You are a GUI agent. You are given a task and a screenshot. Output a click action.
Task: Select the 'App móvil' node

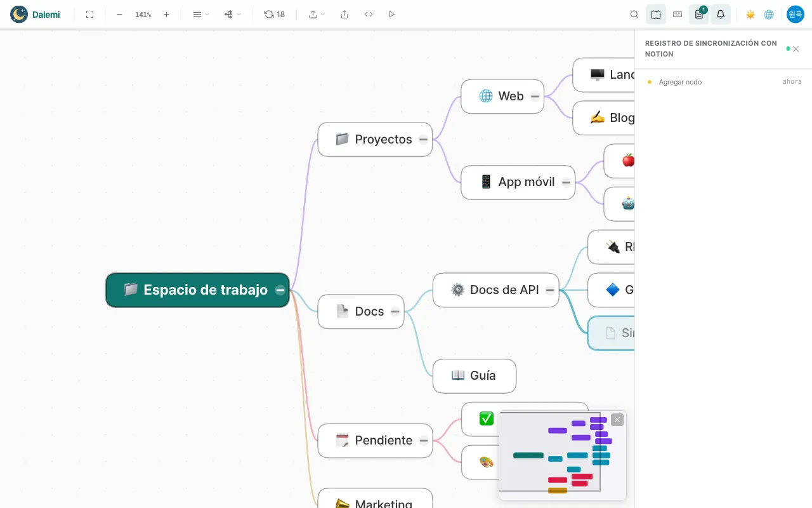(x=518, y=182)
